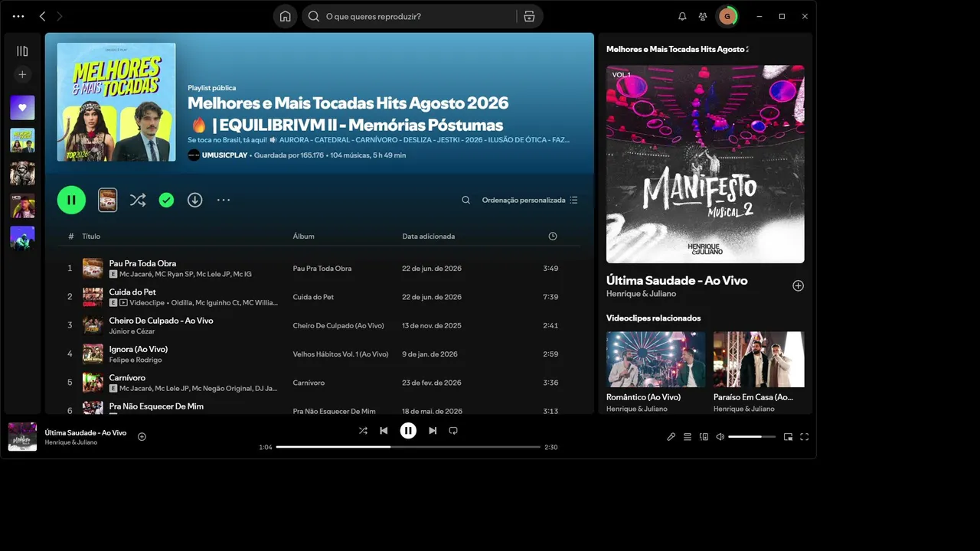Sort by the Título column
This screenshot has width=980, height=551.
(x=91, y=236)
